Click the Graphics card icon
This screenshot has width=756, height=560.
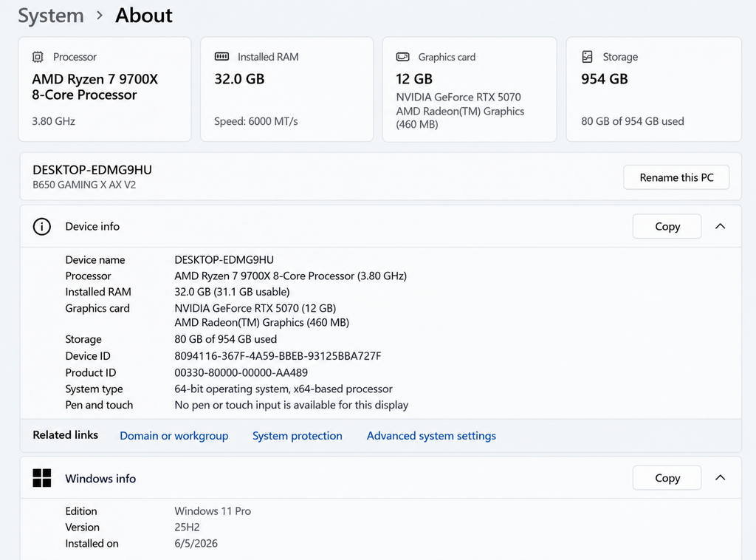pyautogui.click(x=402, y=57)
